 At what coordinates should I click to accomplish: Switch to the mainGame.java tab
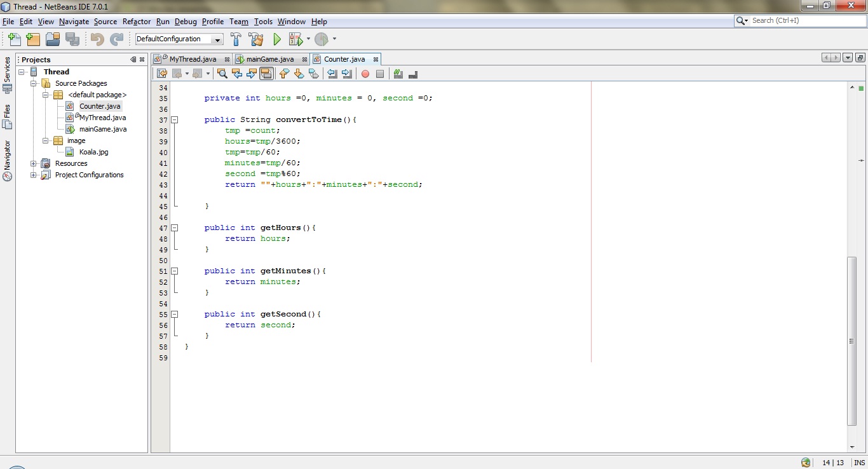[x=270, y=59]
